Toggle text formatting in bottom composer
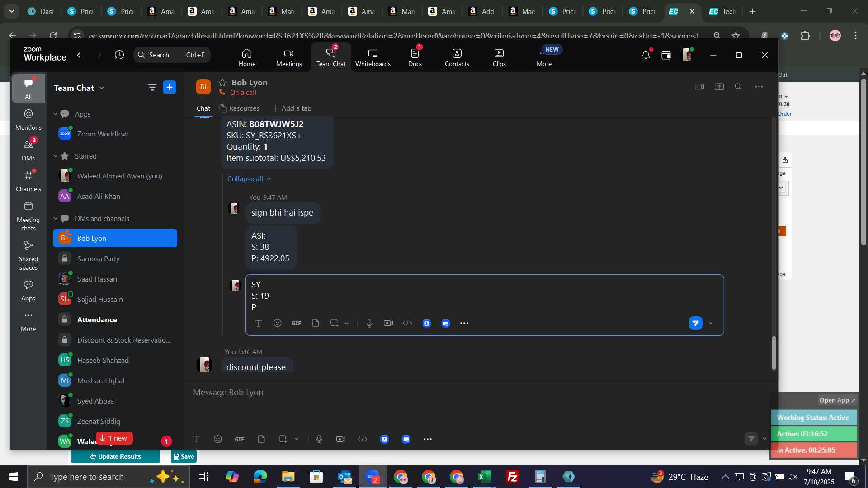The image size is (868, 488). [x=196, y=439]
